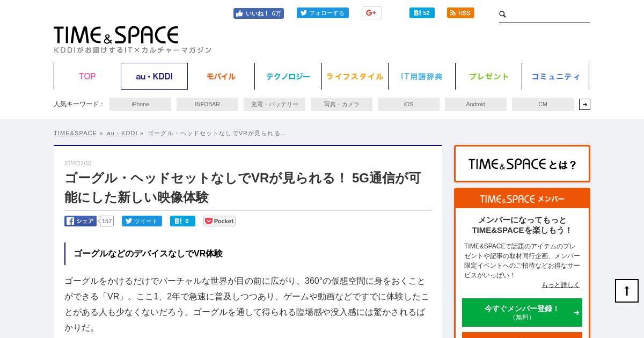Select the Android keyword tag

click(475, 104)
